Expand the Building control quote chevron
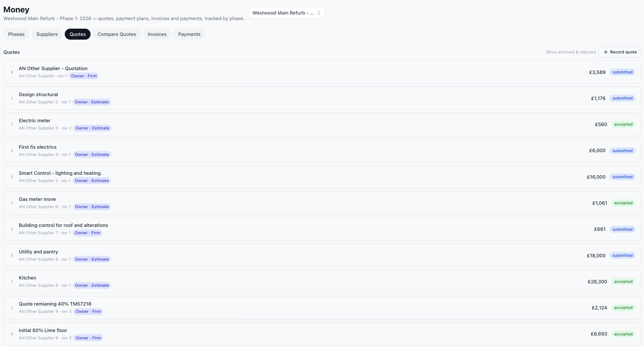The image size is (644, 347). (x=12, y=229)
